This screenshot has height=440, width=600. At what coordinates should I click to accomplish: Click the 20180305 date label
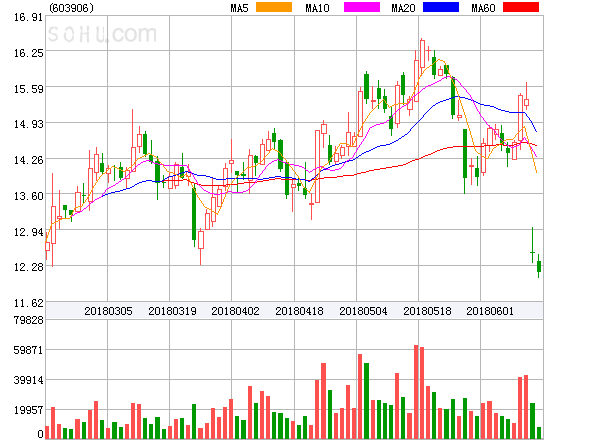click(108, 311)
